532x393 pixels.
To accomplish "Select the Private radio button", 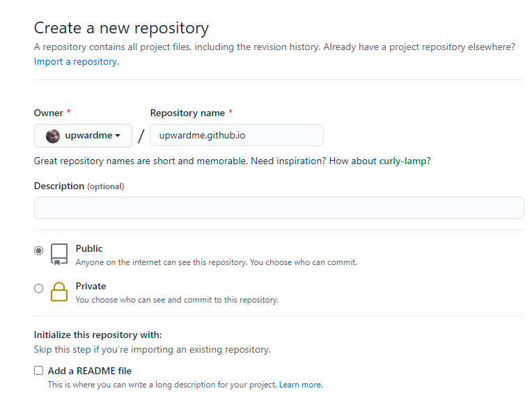I will tap(39, 288).
